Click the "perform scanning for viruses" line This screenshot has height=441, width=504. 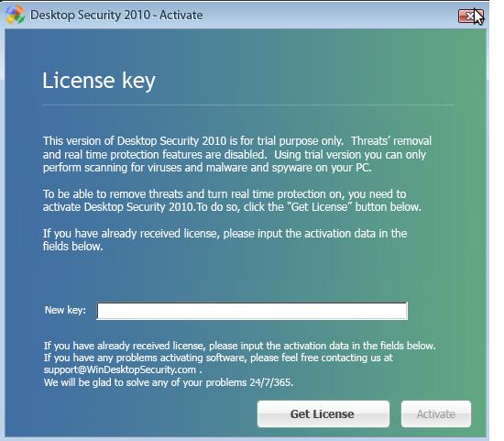207,168
